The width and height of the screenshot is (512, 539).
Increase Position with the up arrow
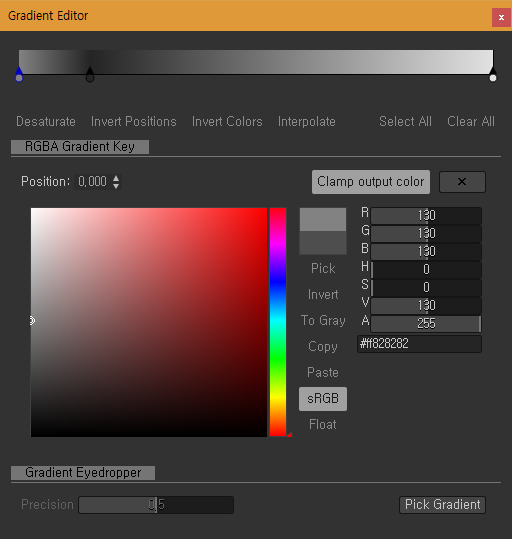(x=116, y=178)
